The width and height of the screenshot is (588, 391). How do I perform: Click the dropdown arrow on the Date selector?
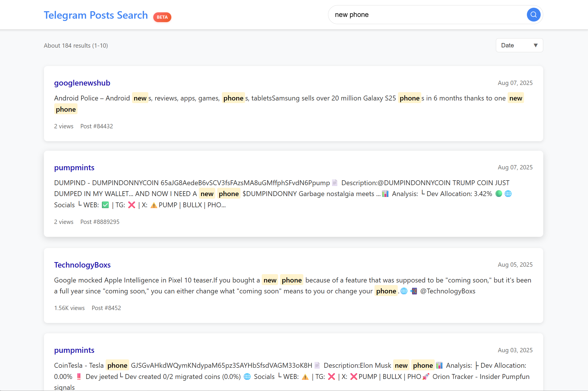coord(535,45)
